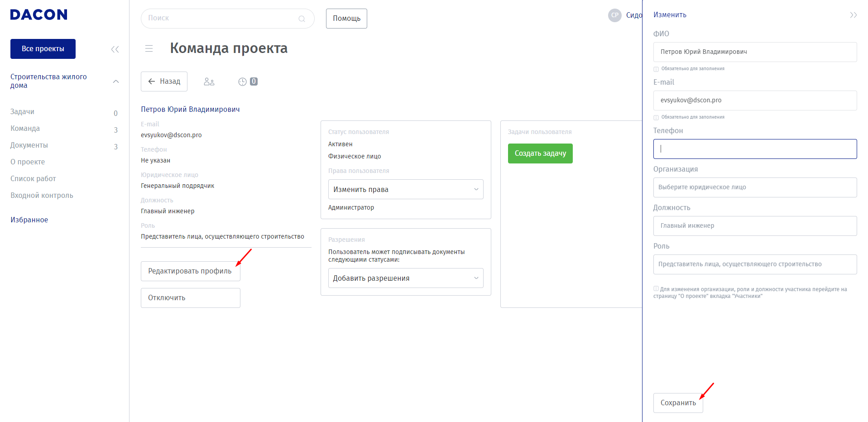Screen dimensions: 868x422
Task: Click the search magnifier icon
Action: pyautogui.click(x=302, y=19)
